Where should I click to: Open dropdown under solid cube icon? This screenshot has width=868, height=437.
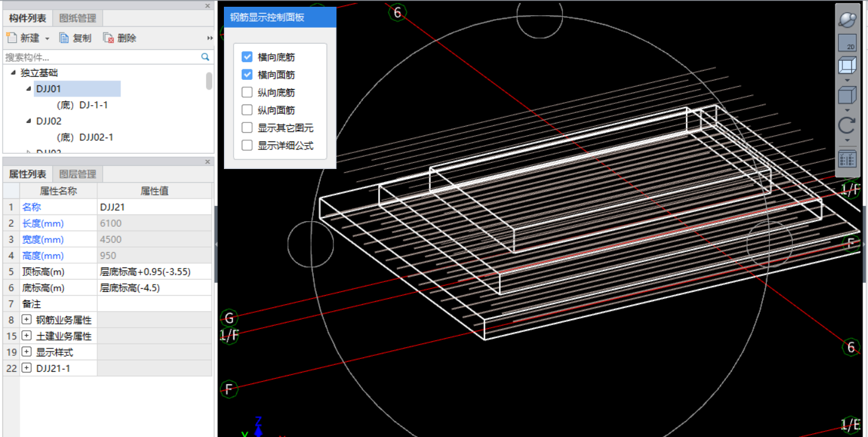[847, 111]
